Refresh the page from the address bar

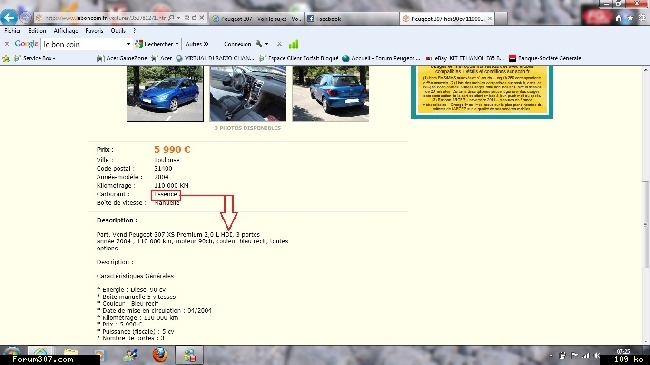[194, 18]
